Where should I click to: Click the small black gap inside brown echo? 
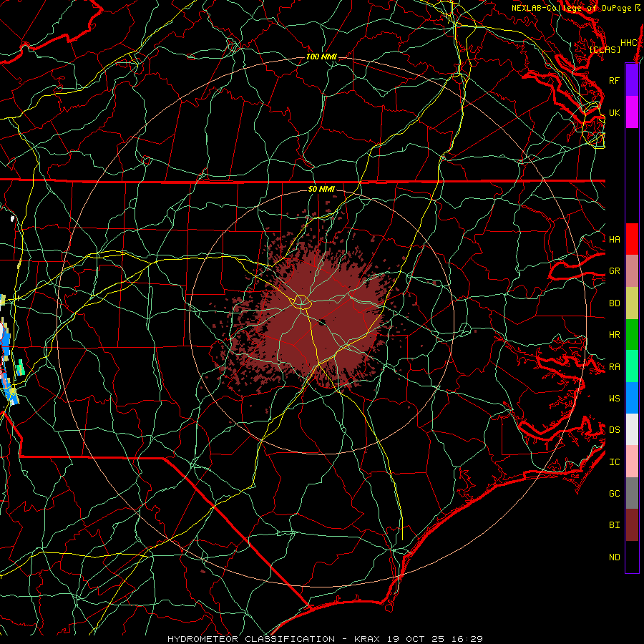[x=321, y=322]
